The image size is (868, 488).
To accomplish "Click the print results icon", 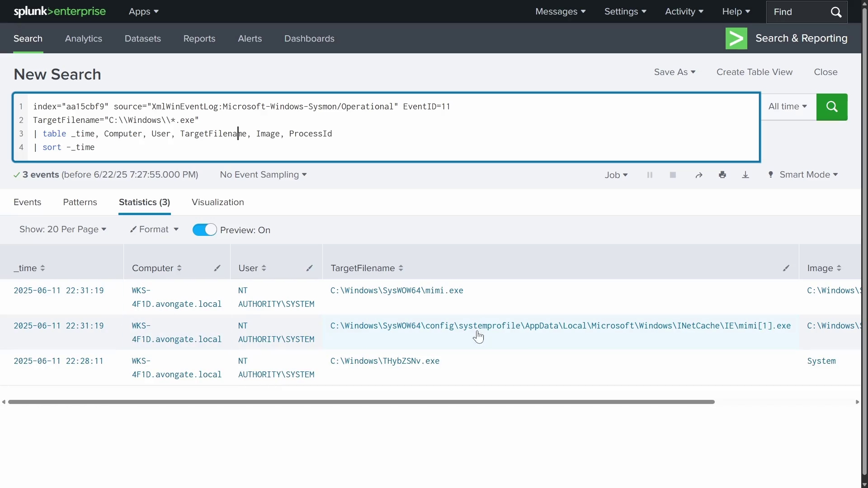I will tap(722, 175).
